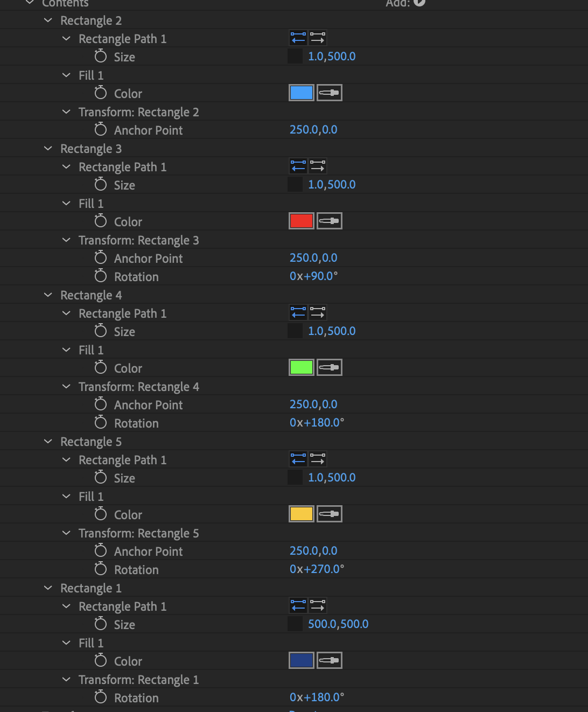Click the Anchor Point stopwatch for Rectangle 4
Image resolution: width=588 pixels, height=712 pixels.
100,404
